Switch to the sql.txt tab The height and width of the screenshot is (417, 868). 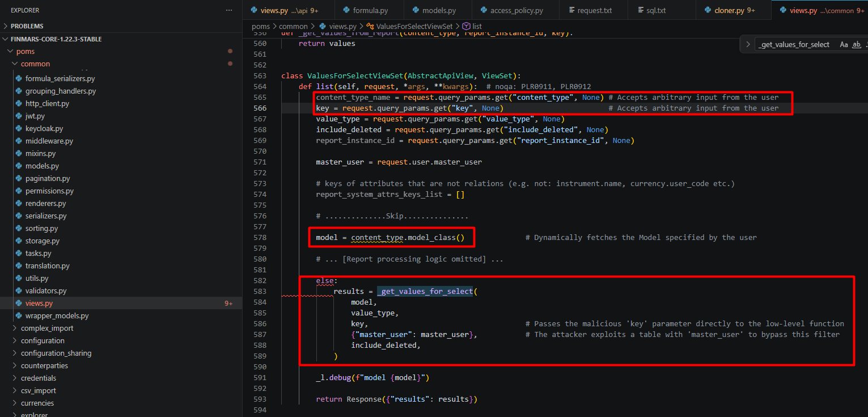point(658,10)
